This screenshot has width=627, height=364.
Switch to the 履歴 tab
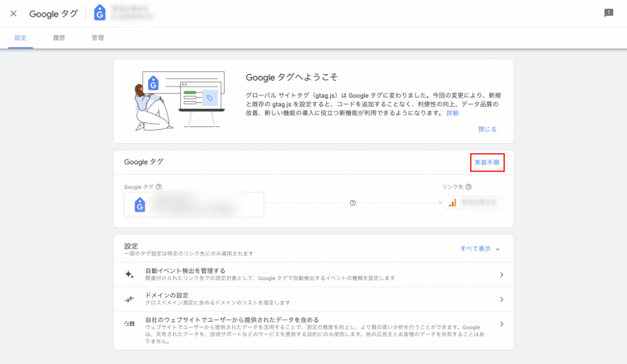point(59,38)
